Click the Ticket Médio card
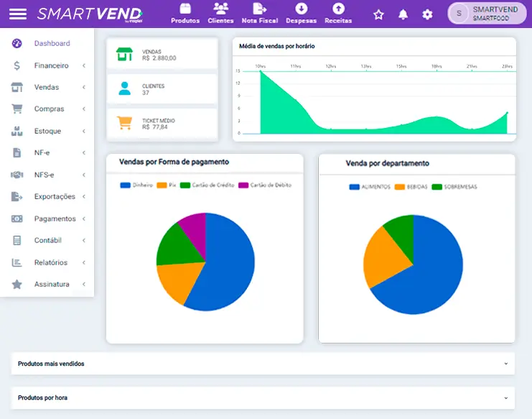 click(162, 124)
